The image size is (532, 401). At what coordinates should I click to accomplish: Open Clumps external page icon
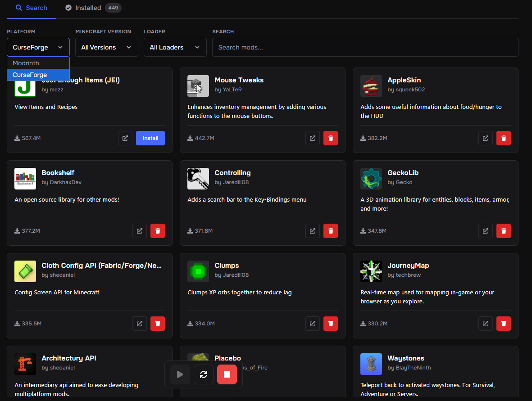click(x=313, y=324)
